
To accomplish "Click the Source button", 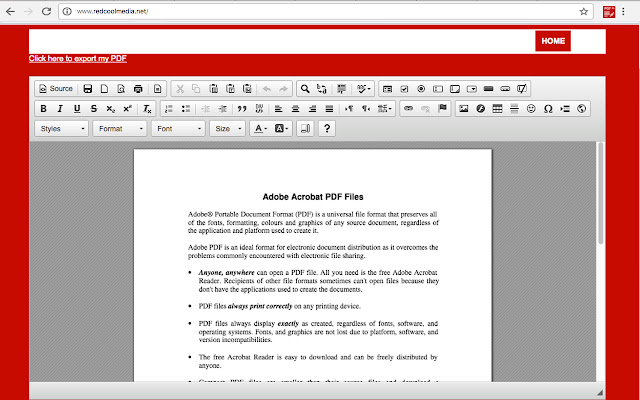I will [56, 89].
